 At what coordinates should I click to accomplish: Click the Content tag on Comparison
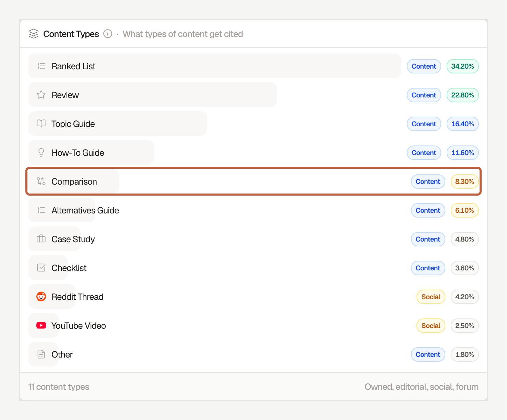tap(428, 182)
